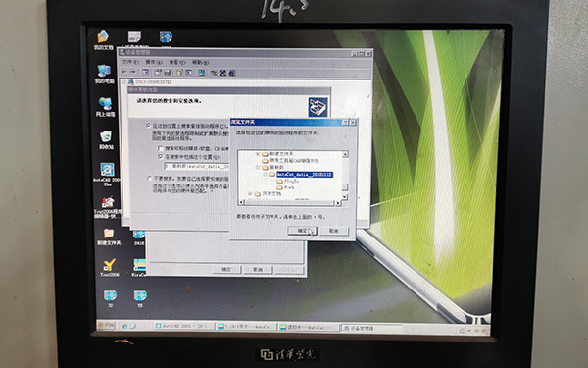Expand the shared documents folder node
Viewport: 588px width, 368px height.
[250, 194]
